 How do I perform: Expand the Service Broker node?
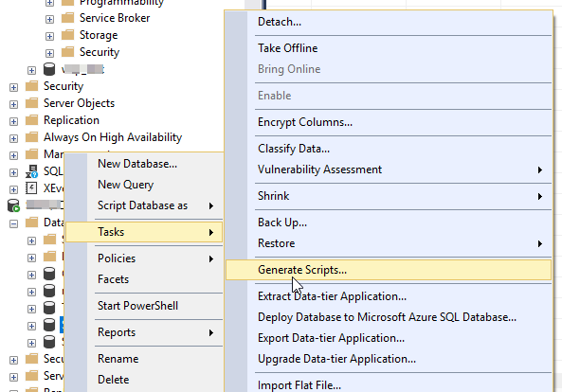pyautogui.click(x=49, y=19)
